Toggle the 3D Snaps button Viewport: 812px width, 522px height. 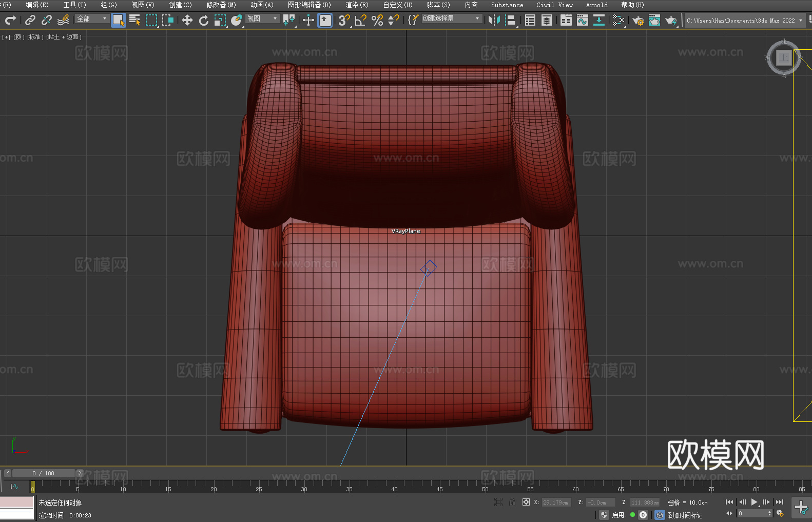344,20
